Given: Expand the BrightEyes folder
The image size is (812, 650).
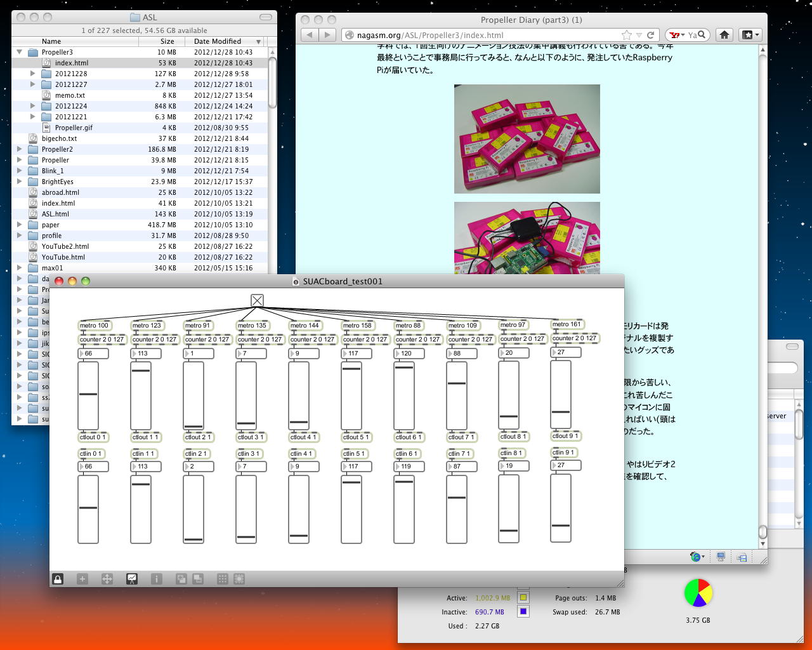Looking at the screenshot, I should coord(20,182).
